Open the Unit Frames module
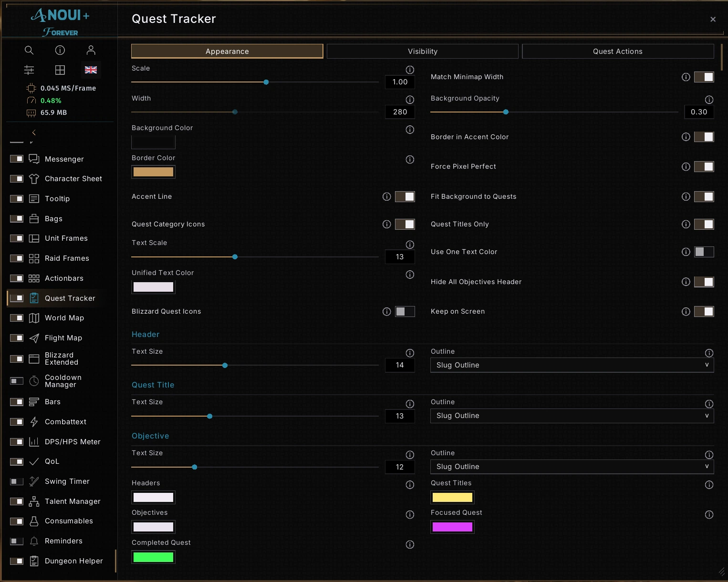 pyautogui.click(x=66, y=238)
